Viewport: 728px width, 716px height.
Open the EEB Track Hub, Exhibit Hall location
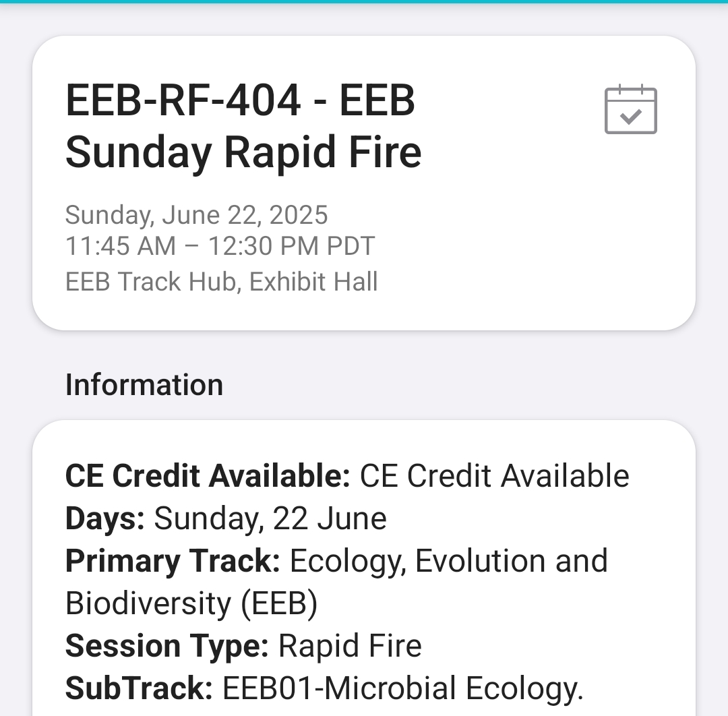click(221, 281)
